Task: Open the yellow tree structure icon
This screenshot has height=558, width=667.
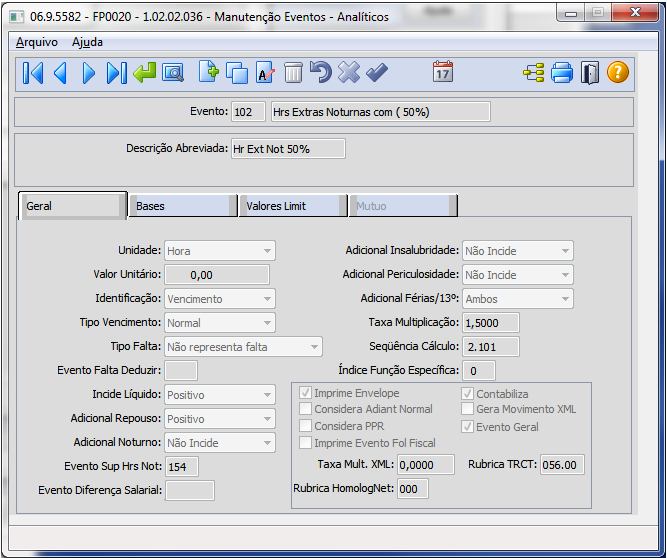Action: (534, 73)
